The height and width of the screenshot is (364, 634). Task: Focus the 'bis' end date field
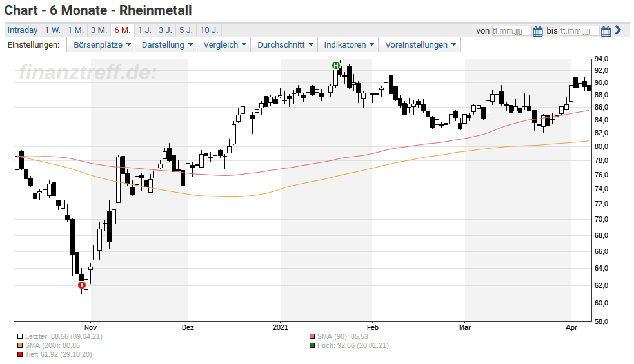[579, 31]
